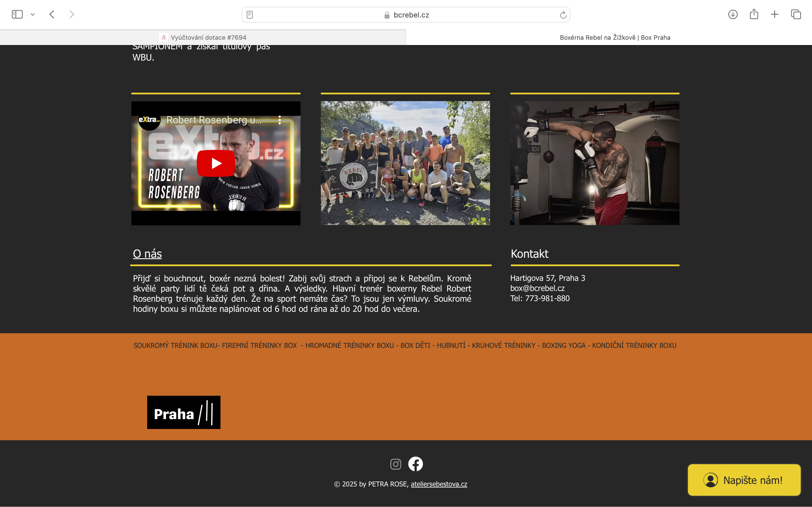Reload the page with the refresh icon
The image size is (812, 507).
tap(563, 15)
